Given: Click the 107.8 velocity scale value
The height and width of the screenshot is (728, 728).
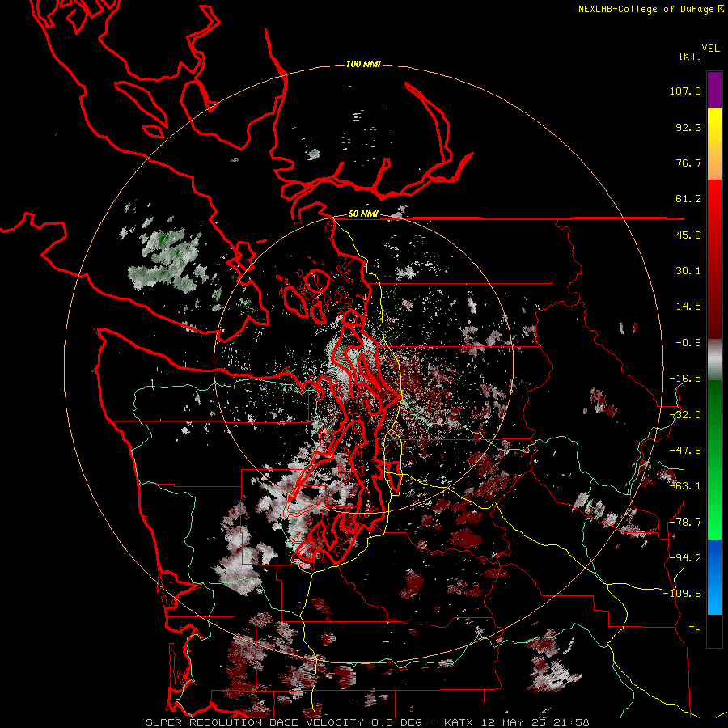Looking at the screenshot, I should (685, 91).
